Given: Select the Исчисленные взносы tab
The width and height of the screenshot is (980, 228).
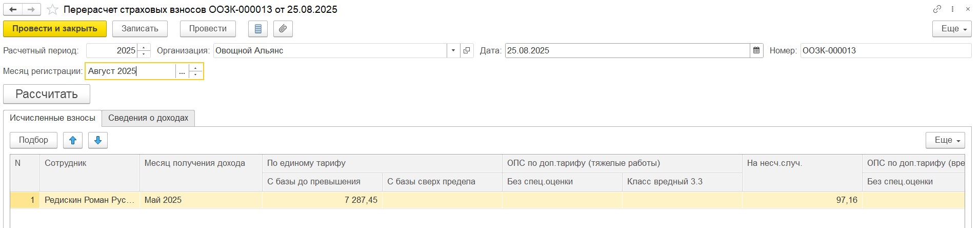Looking at the screenshot, I should 52,118.
